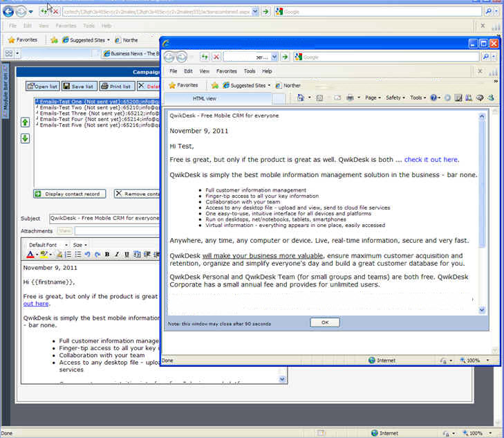
Task: Open the highlight color dropdown arrow
Action: pos(50,255)
